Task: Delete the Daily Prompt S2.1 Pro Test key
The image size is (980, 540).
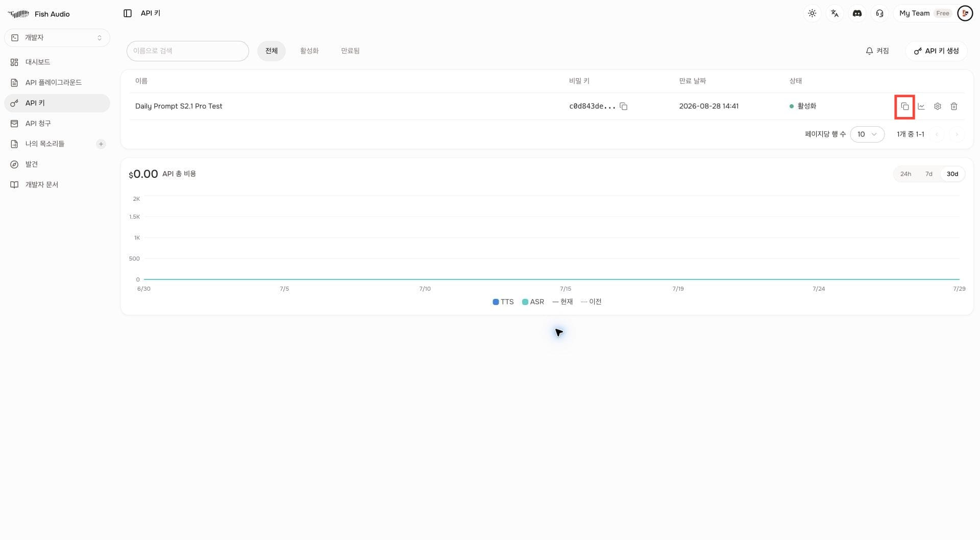Action: click(953, 106)
